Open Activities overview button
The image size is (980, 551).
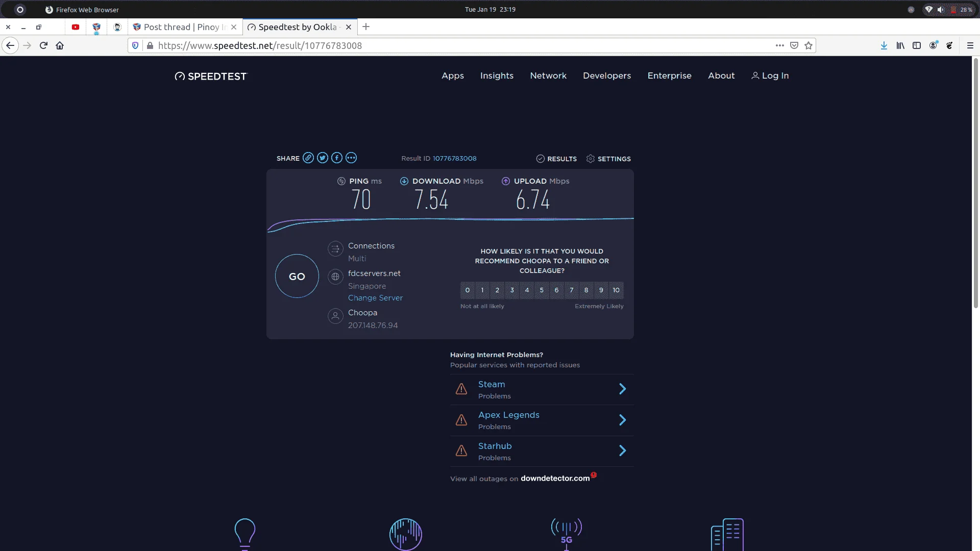coord(20,9)
